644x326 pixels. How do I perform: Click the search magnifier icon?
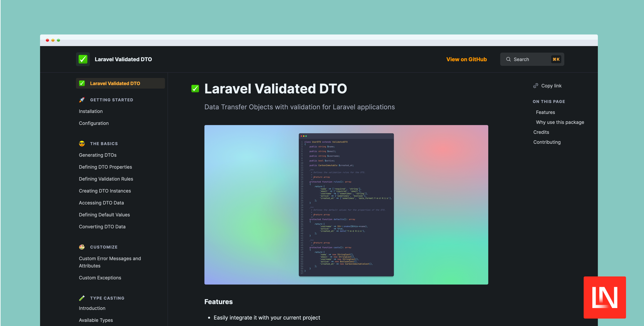pyautogui.click(x=509, y=59)
